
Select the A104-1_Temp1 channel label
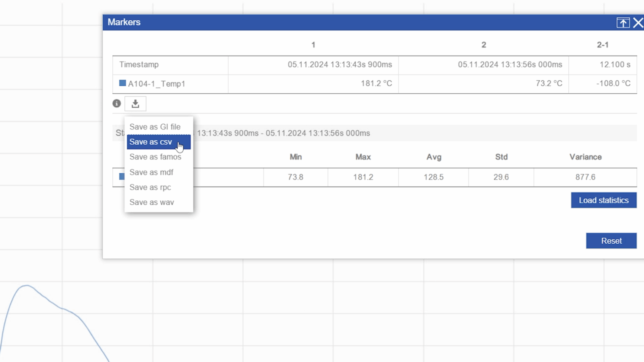pyautogui.click(x=157, y=84)
